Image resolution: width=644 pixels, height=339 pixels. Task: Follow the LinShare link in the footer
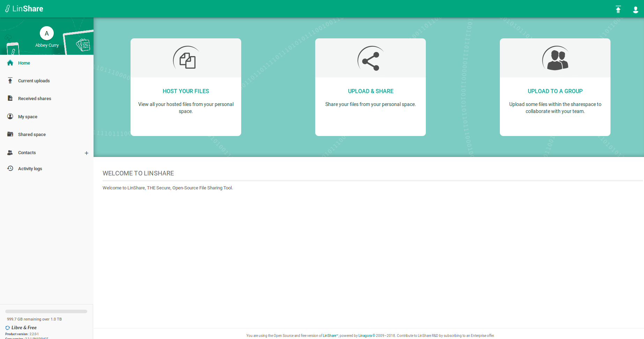tap(330, 336)
